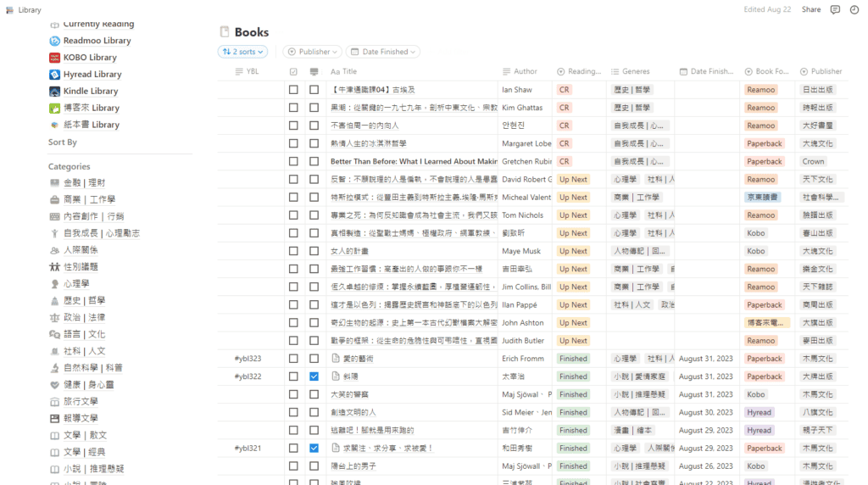Screen dimensions: 868x485
Task: Open the Title column header
Action: click(x=344, y=71)
